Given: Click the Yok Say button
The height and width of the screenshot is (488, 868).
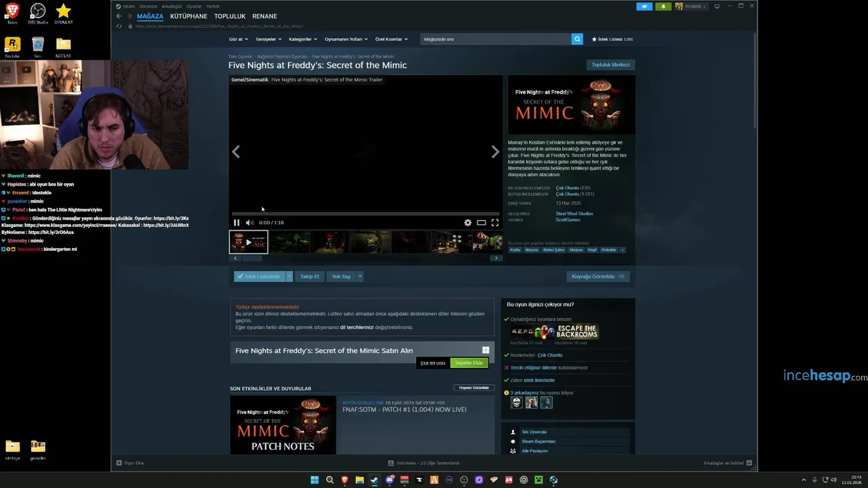Looking at the screenshot, I should tap(341, 277).
